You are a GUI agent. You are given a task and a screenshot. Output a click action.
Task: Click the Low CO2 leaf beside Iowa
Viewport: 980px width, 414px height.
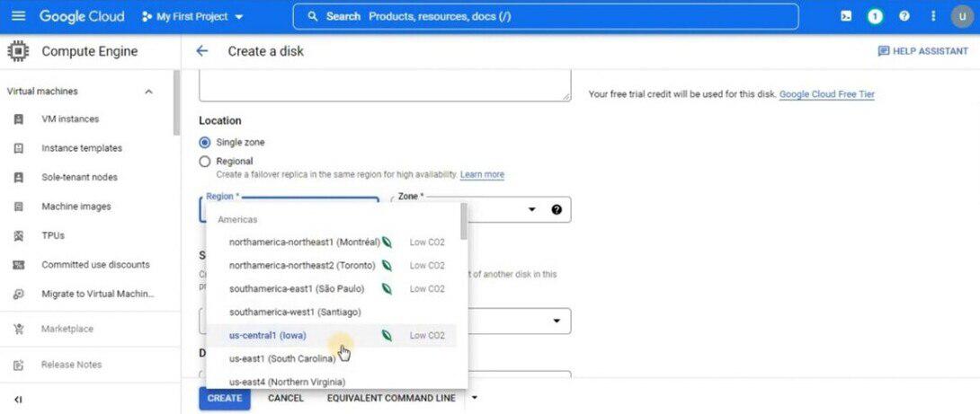tap(388, 335)
